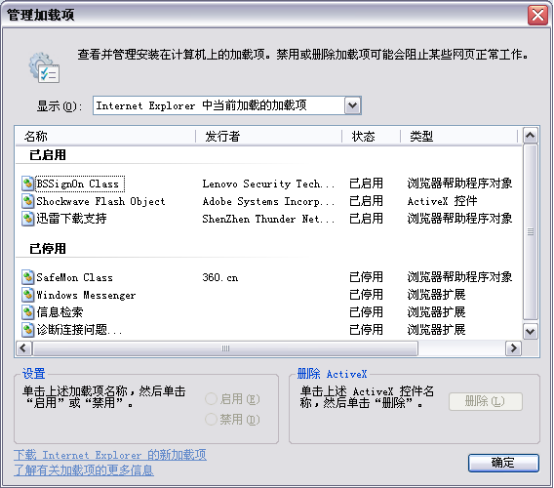The image size is (554, 488).
Task: Select the 启用 radio button
Action: point(211,399)
